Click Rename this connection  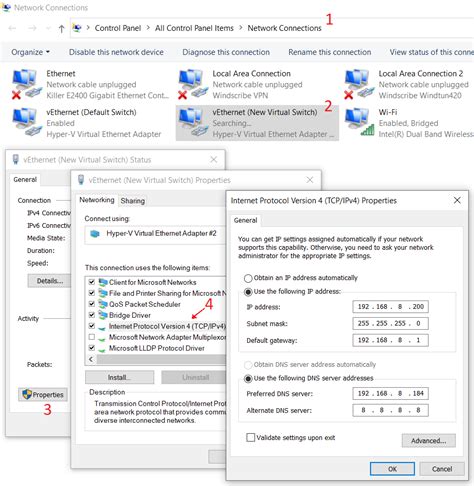330,52
